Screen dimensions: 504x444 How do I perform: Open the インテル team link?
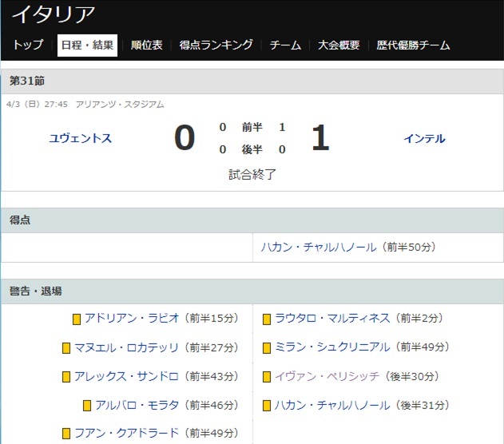(x=424, y=138)
